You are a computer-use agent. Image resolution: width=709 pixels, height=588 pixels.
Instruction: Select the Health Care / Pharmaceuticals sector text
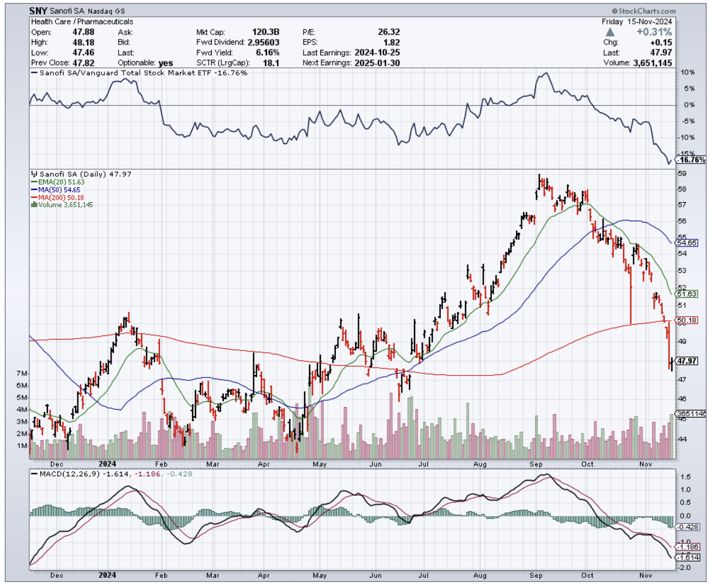(x=82, y=22)
